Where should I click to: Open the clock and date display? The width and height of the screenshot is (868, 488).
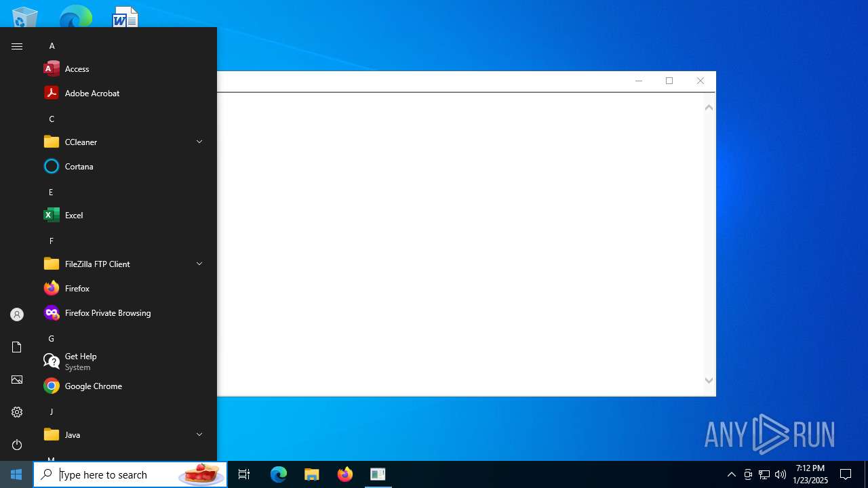[810, 474]
